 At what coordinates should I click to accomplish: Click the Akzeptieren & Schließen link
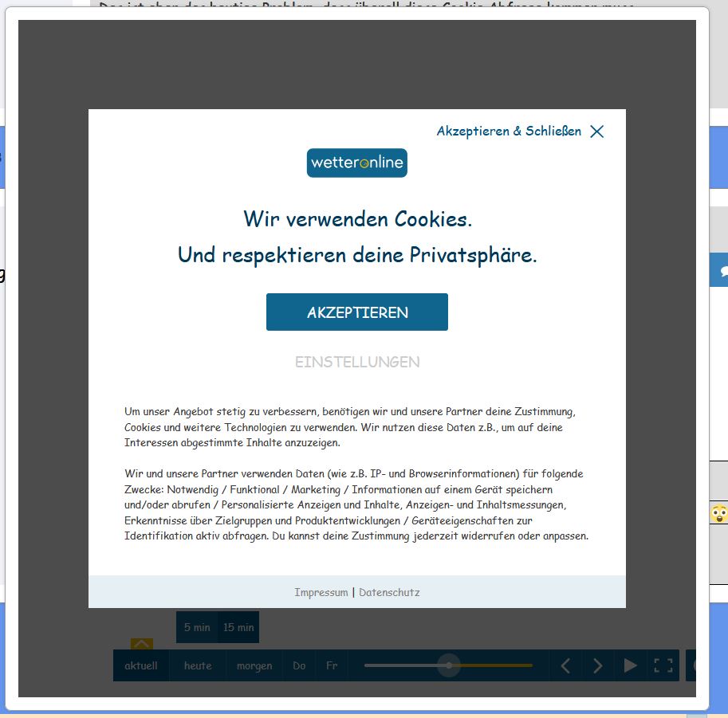509,131
